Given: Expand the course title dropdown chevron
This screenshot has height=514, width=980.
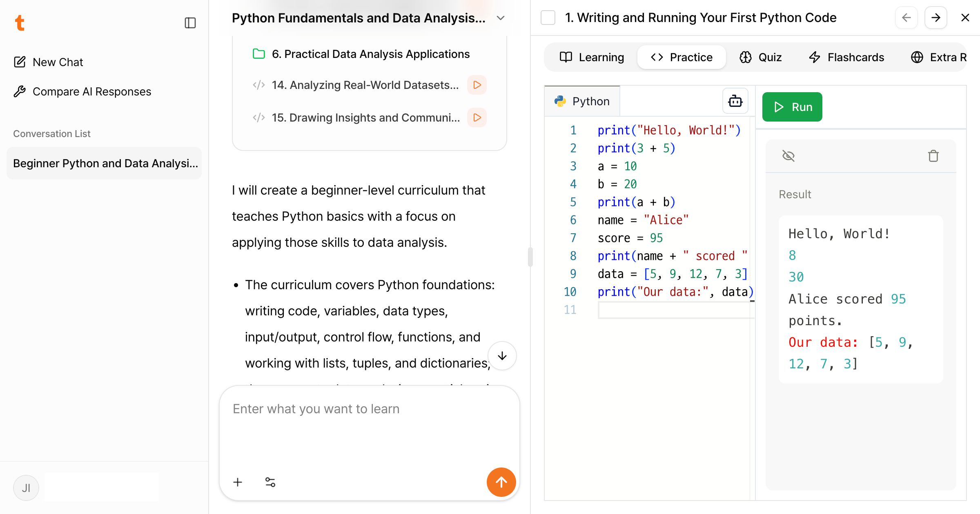Looking at the screenshot, I should pos(501,18).
